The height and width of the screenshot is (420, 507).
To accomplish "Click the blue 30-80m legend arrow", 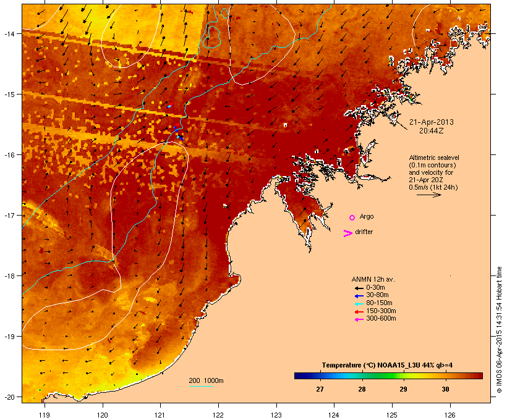I will point(359,296).
